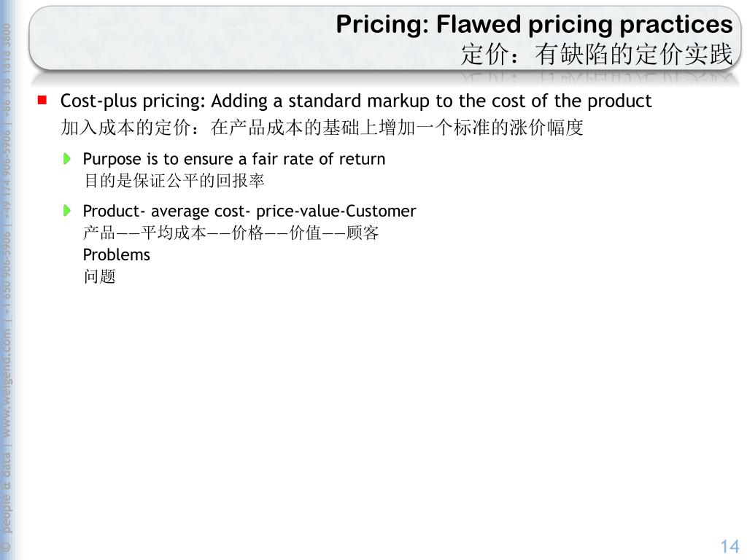The height and width of the screenshot is (560, 747).
Task: Click the Chinese subtitle 定价：有缺陷的定价实践
Action: click(596, 54)
